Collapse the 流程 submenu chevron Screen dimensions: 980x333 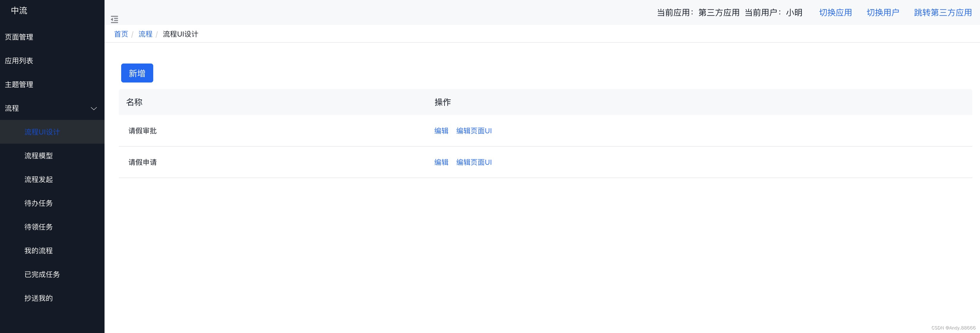tap(94, 109)
